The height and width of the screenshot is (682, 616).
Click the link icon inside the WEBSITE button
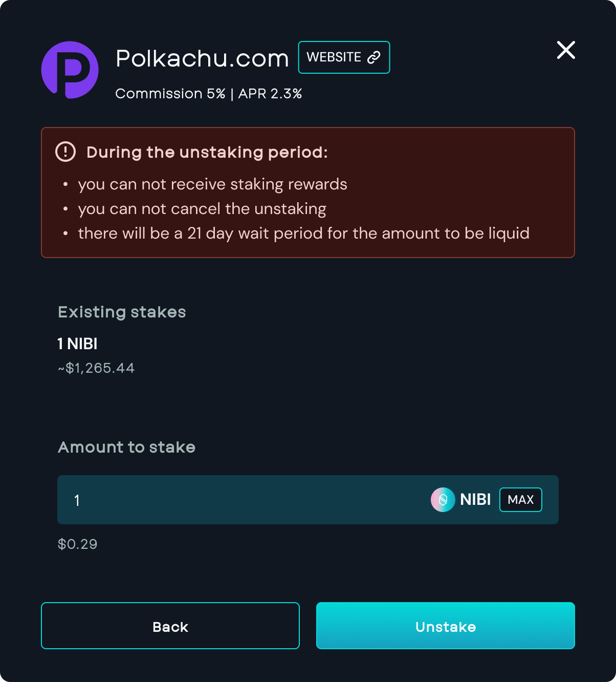tap(373, 57)
